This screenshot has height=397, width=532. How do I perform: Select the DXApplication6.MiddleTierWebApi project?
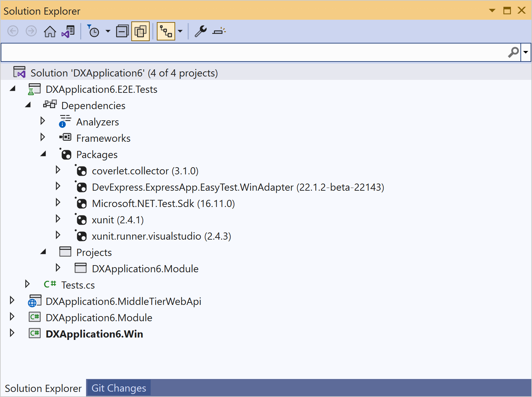(x=124, y=301)
